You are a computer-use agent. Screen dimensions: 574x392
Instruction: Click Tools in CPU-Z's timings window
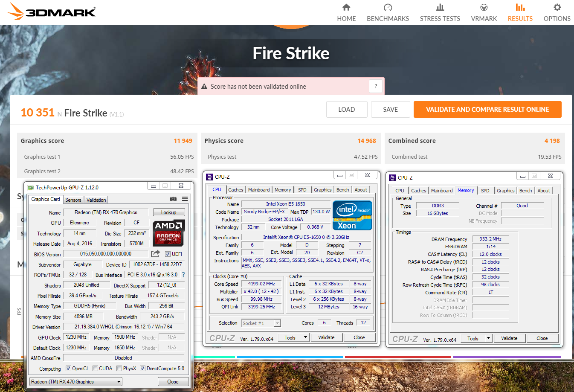tap(473, 338)
